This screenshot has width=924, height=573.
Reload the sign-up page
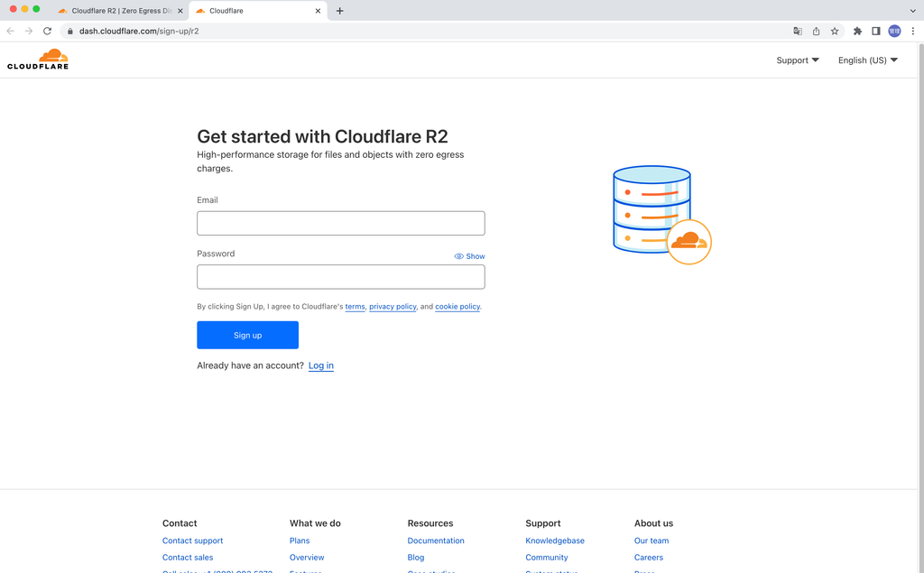coord(46,30)
